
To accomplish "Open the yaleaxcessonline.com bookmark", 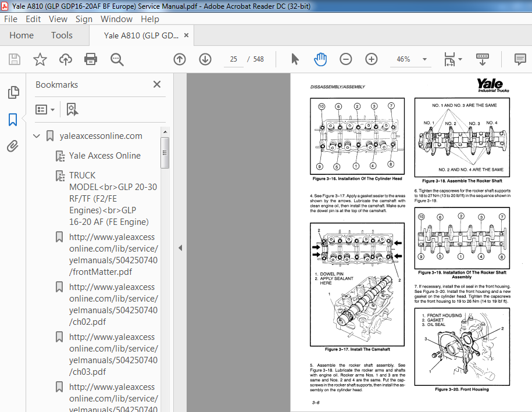I will 101,136.
